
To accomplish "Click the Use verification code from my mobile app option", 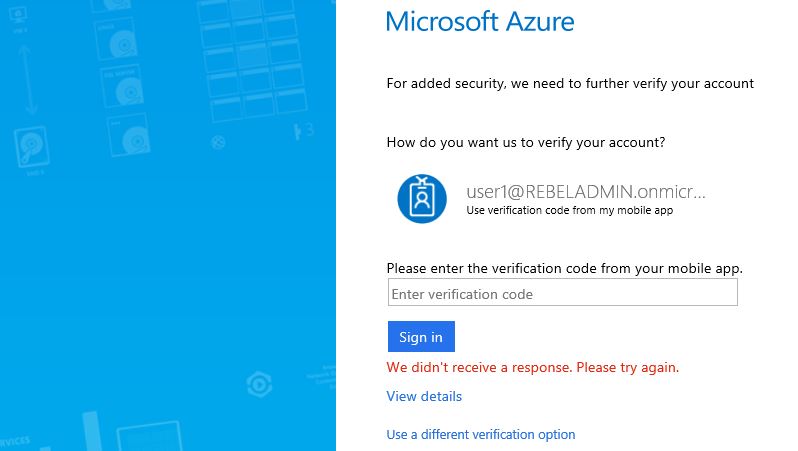I will [569, 210].
